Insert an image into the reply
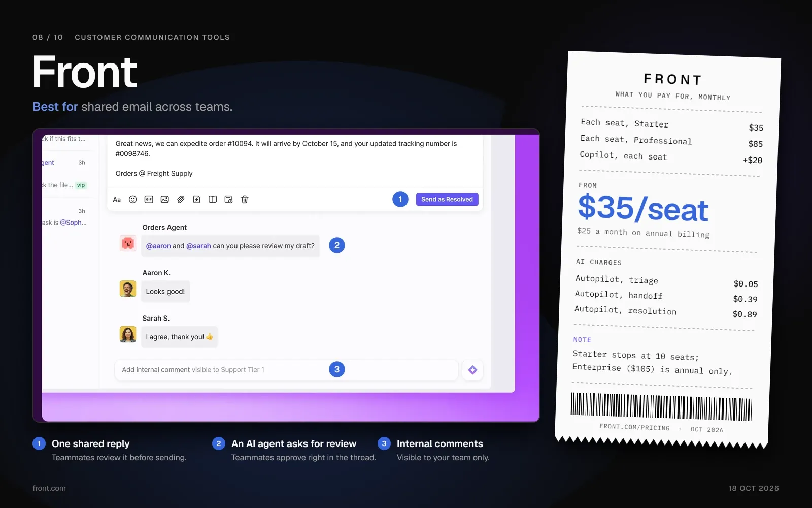The width and height of the screenshot is (812, 508). (165, 200)
